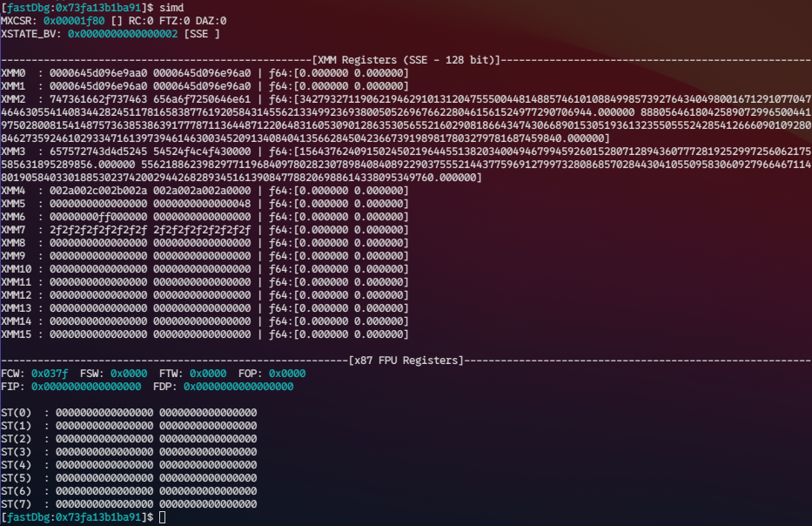Click the FTW value 0x0000
Screen dimensions: 812x526
pyautogui.click(x=208, y=374)
